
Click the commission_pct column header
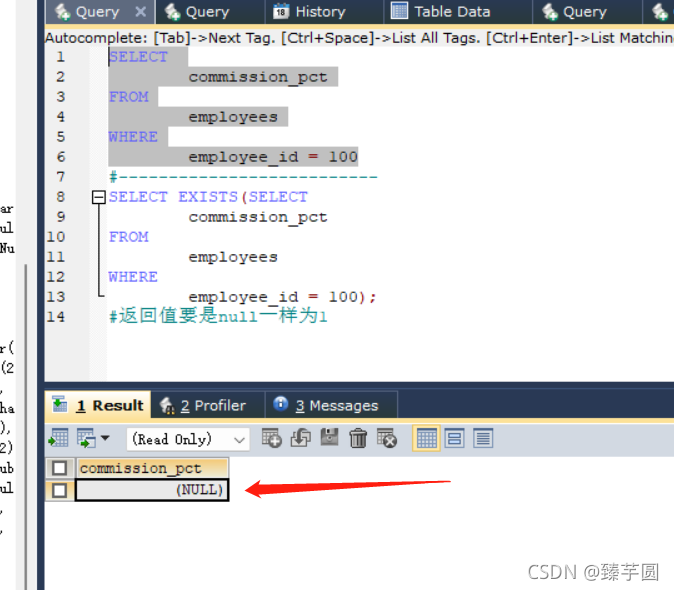(x=152, y=468)
